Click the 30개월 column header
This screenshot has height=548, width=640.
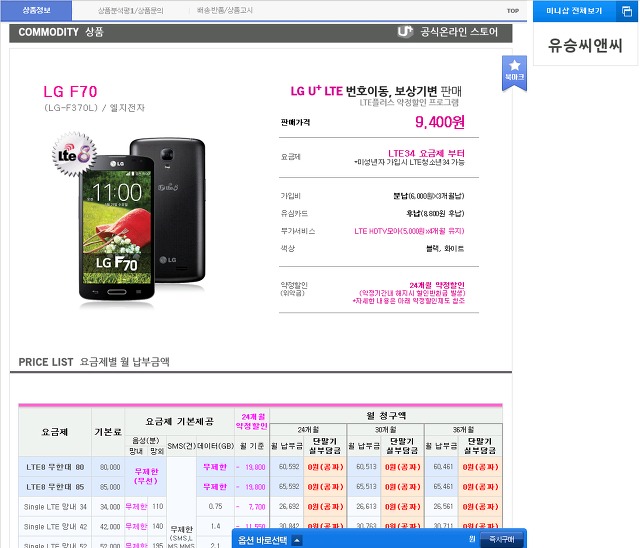tap(386, 429)
